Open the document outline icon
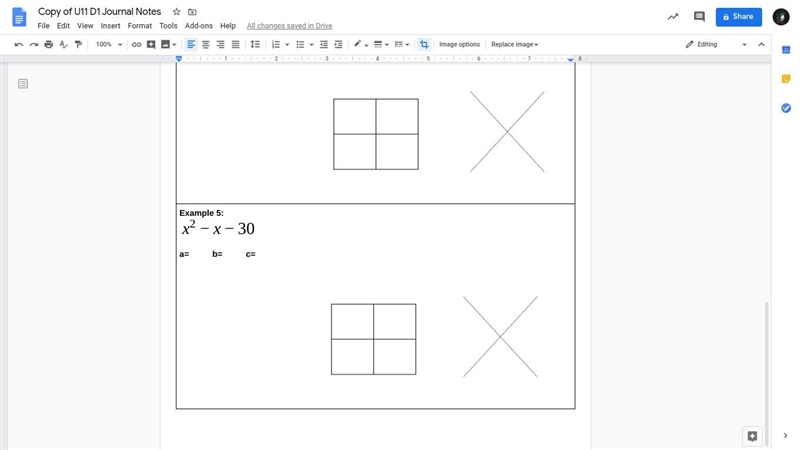This screenshot has height=450, width=800. pos(22,83)
